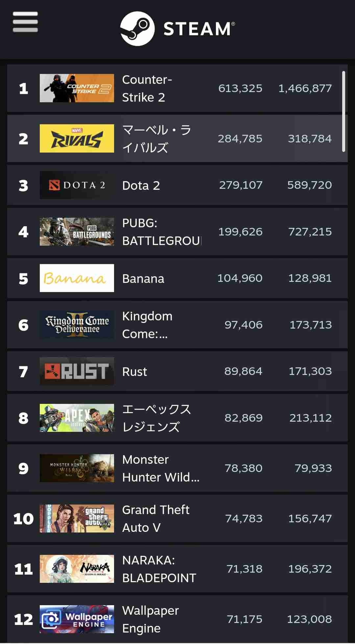Open the NARAKA: BLADEPOINT title link

point(159,569)
